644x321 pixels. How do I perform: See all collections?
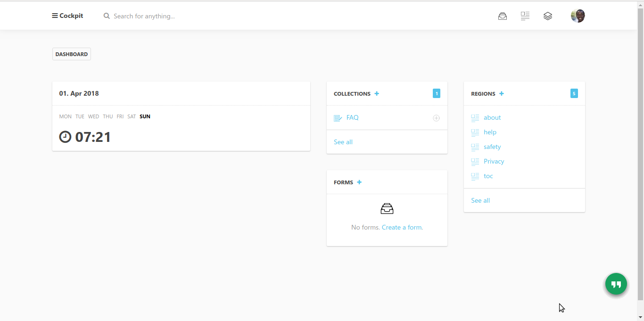pos(343,142)
